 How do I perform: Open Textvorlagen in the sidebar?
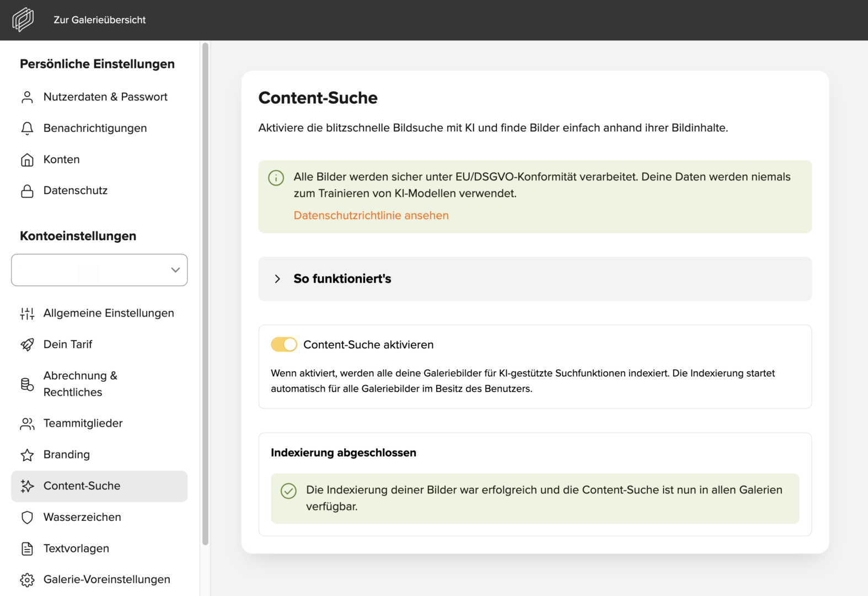pyautogui.click(x=76, y=549)
